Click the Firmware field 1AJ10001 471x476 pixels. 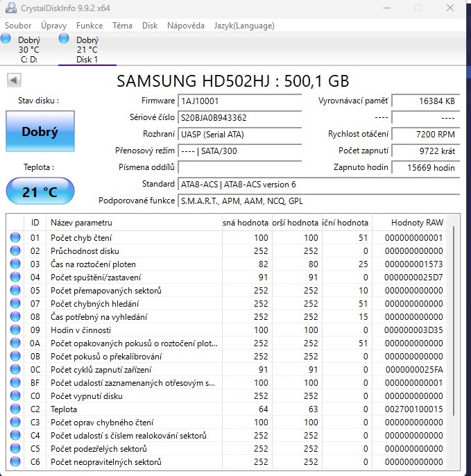(x=240, y=101)
